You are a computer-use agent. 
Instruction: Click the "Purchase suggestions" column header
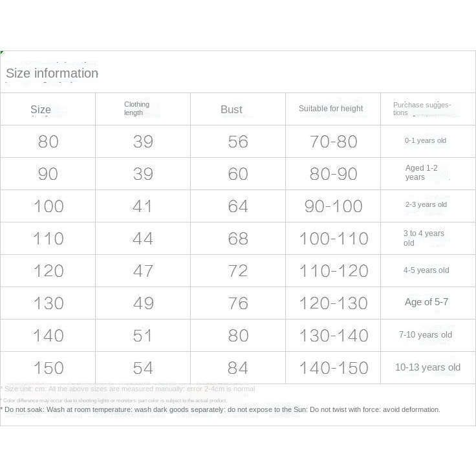(422, 108)
